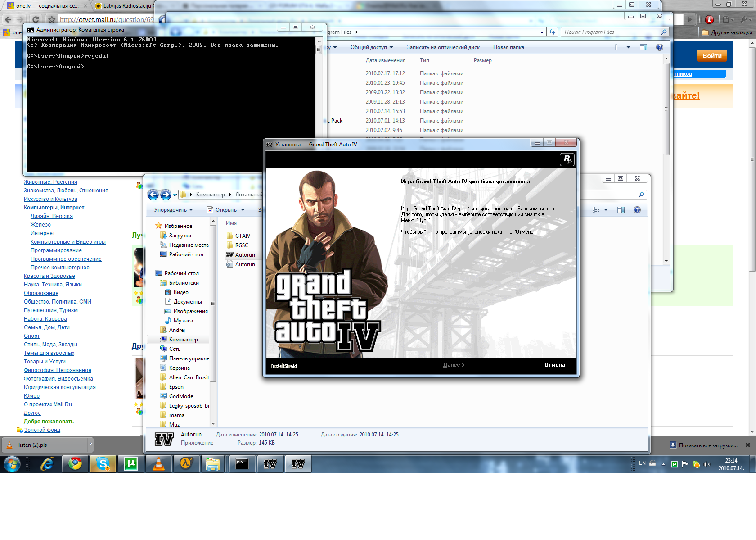Click the red extension icon in Chrome
This screenshot has height=540, width=756.
click(709, 19)
